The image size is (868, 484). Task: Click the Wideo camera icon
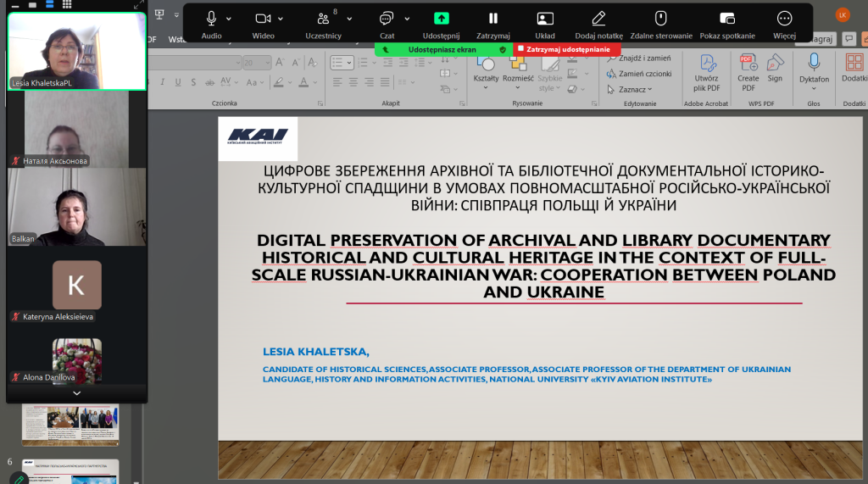click(263, 19)
